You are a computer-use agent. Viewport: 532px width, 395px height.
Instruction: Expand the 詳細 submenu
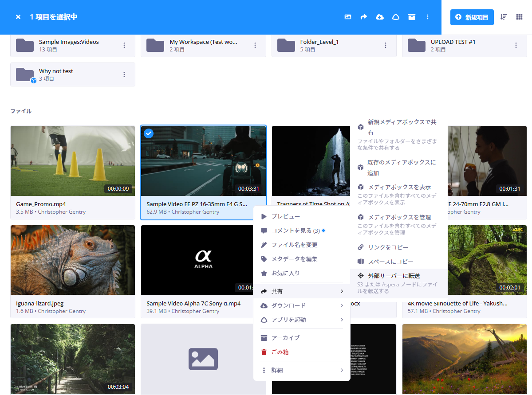[x=302, y=370]
